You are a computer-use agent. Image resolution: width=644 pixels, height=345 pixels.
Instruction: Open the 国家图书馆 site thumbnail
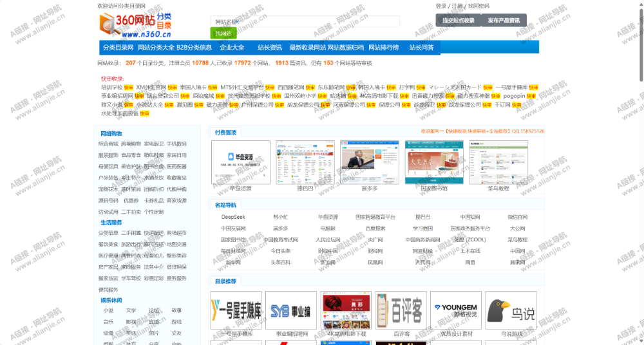tap(434, 162)
